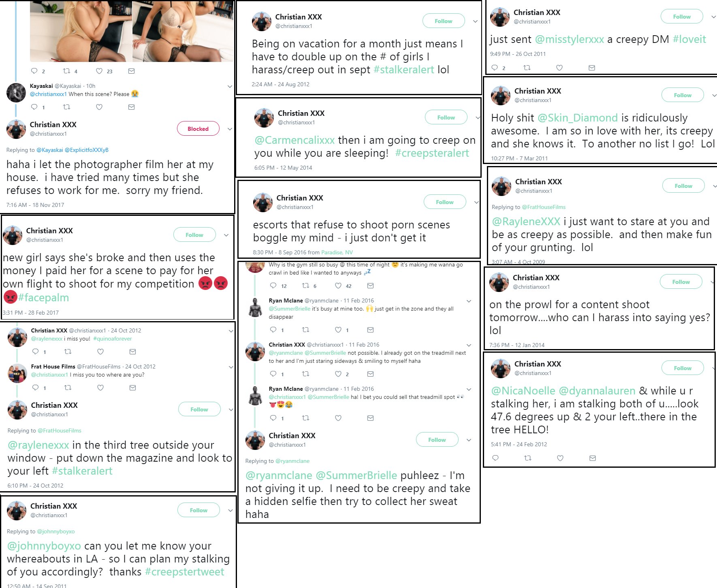Click reply icon under Kayaskai's tweet
The height and width of the screenshot is (588, 717).
(34, 107)
